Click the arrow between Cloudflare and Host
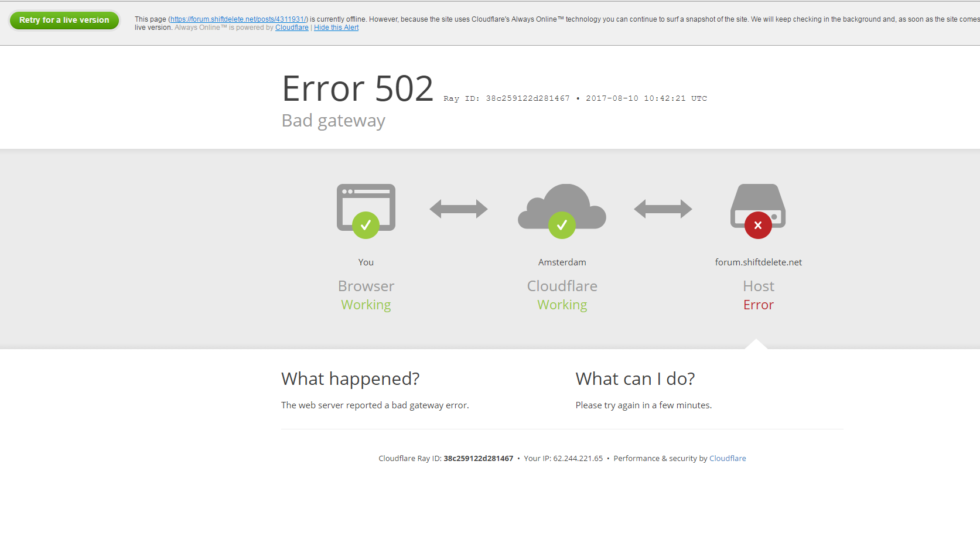The image size is (980, 553). (663, 209)
